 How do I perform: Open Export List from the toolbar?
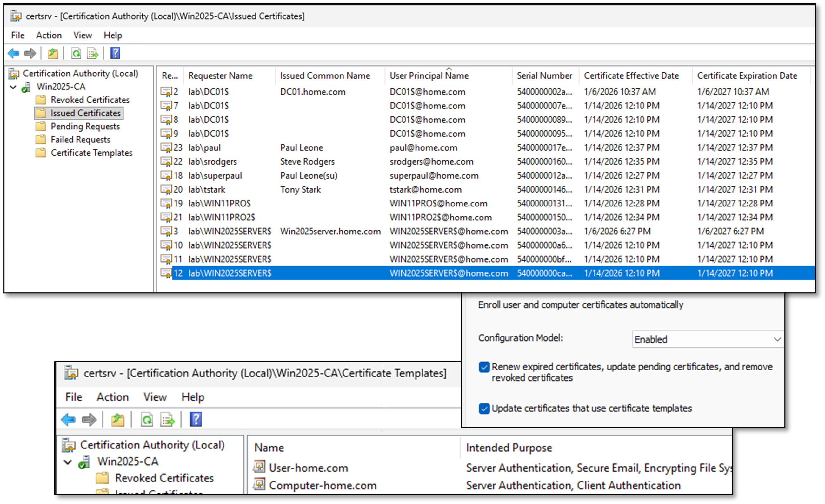[x=92, y=53]
